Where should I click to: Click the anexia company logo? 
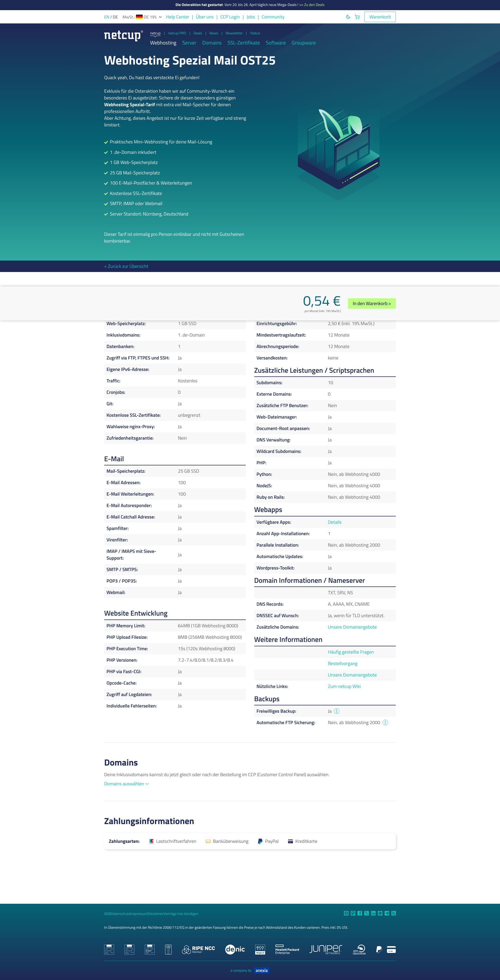tap(261, 970)
